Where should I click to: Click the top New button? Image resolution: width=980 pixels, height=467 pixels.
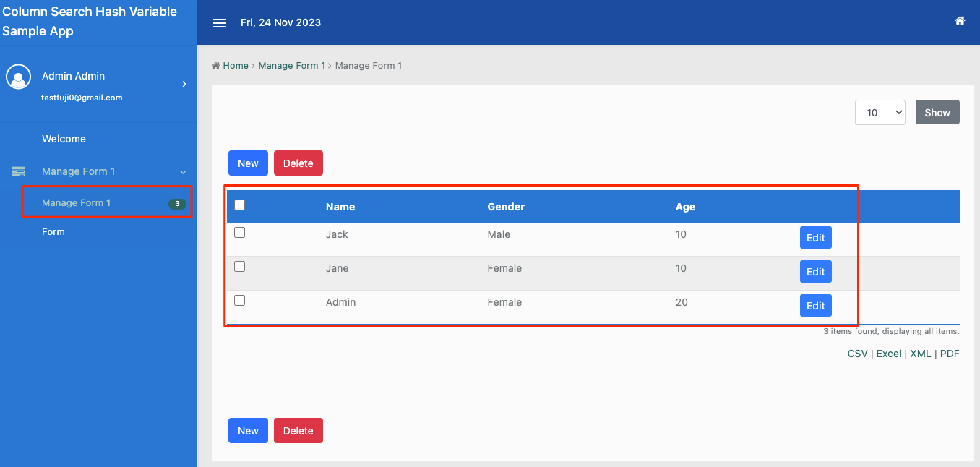(x=248, y=163)
